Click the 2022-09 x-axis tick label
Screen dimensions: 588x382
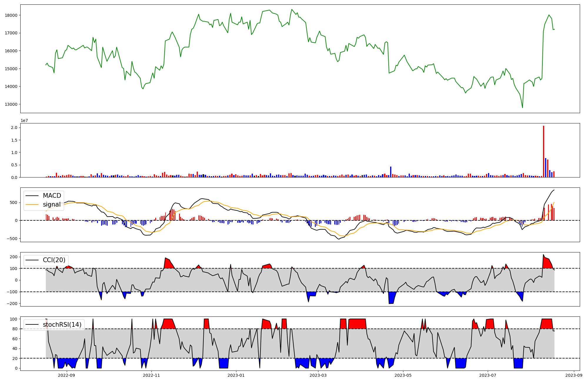(x=67, y=375)
